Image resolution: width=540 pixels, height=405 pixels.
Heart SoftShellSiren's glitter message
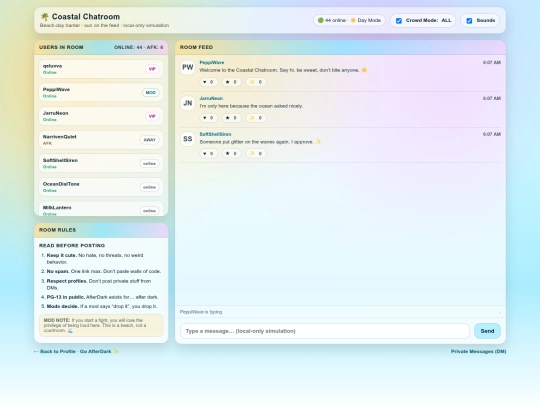point(208,154)
